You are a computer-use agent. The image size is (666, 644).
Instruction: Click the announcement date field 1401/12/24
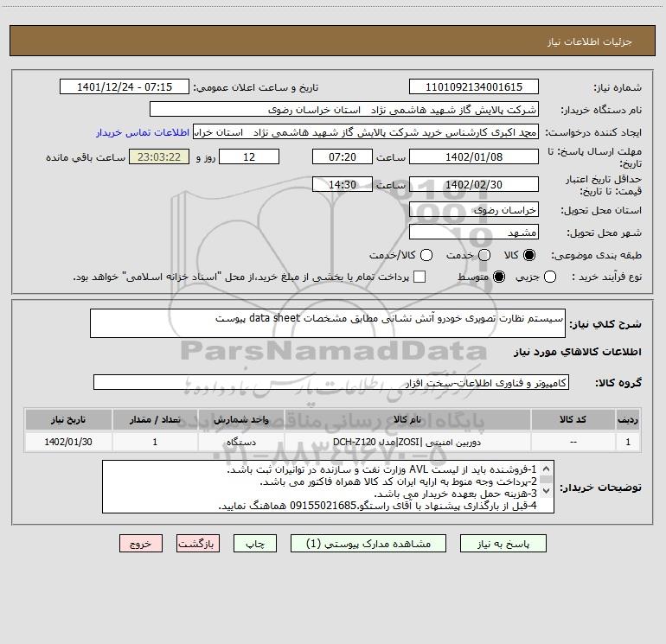(125, 86)
